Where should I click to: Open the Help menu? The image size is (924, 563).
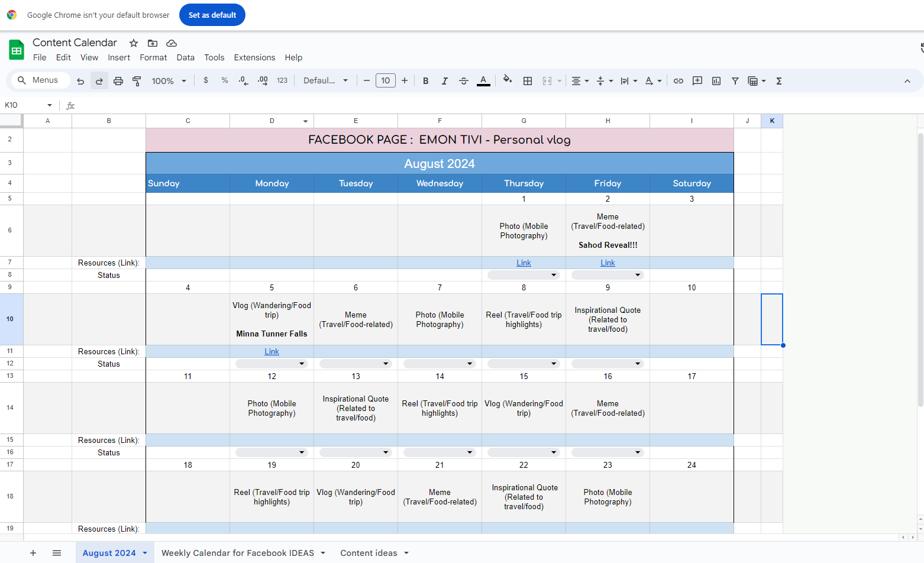pos(293,57)
